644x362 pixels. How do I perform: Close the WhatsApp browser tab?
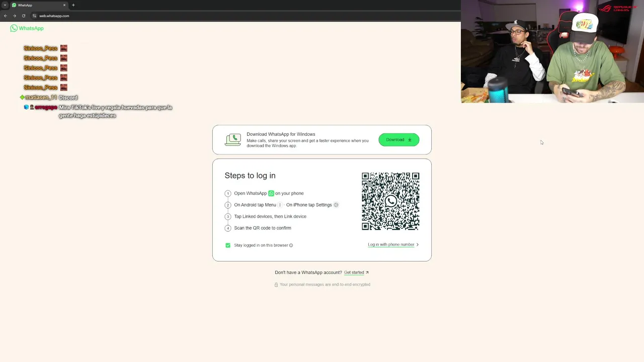tap(64, 5)
